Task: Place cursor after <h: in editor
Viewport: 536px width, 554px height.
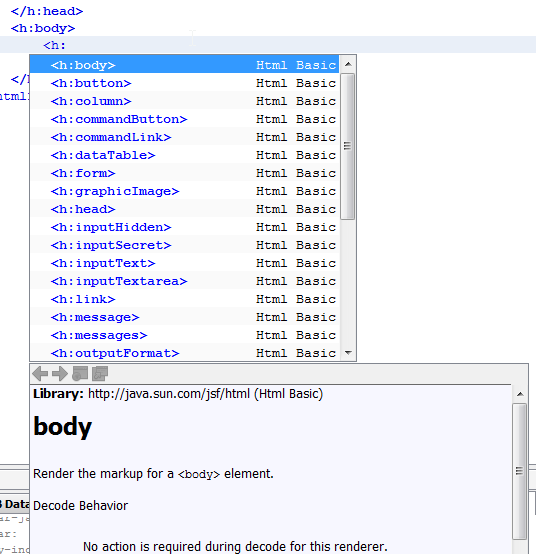Action: tap(67, 45)
